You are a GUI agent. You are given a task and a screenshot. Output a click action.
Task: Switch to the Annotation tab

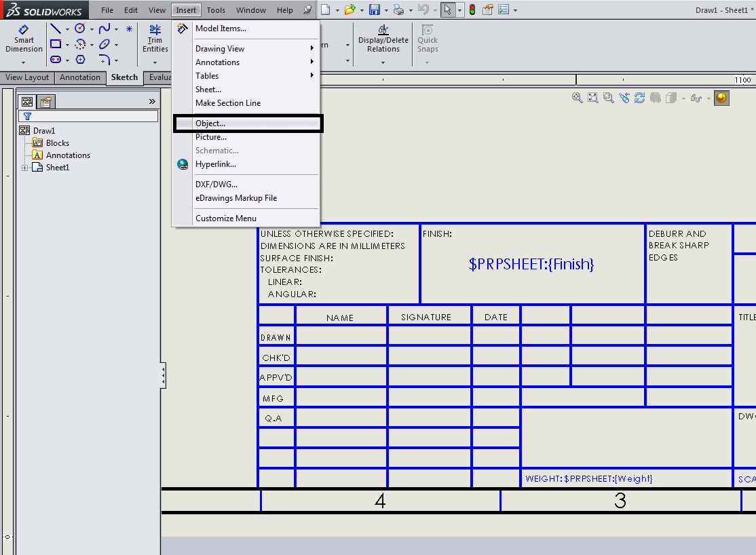click(79, 77)
